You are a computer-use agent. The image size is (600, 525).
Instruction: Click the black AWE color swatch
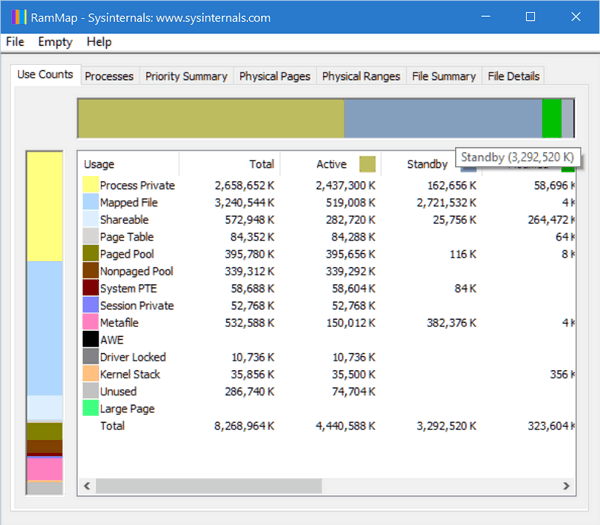point(91,340)
